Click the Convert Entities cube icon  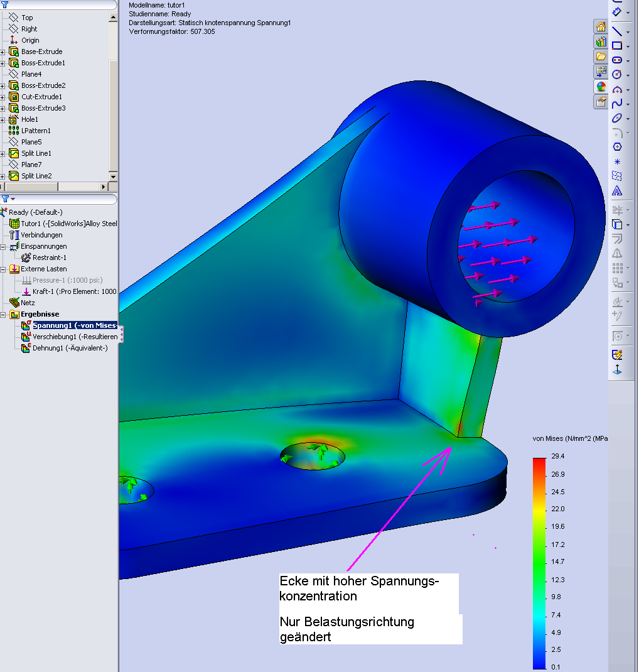click(617, 224)
